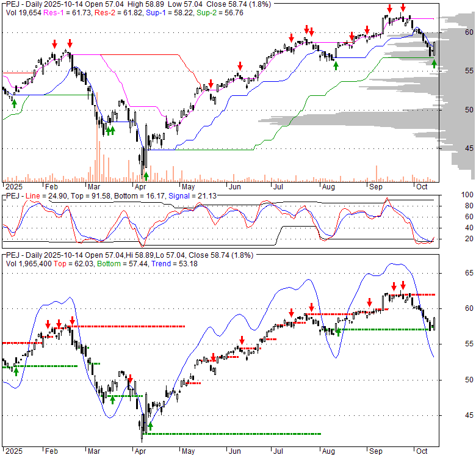This screenshot has height=455, width=476.
Task: Click the Top = 91.58 oscillator label
Action: pyautogui.click(x=90, y=196)
